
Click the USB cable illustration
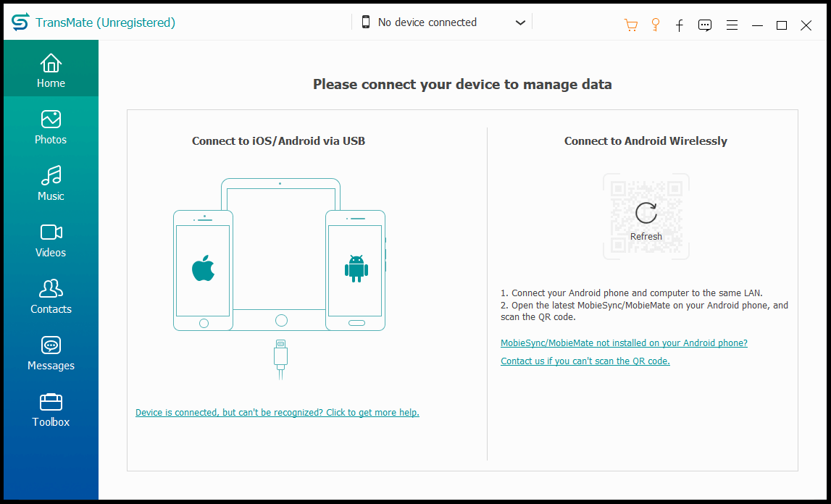coord(281,359)
